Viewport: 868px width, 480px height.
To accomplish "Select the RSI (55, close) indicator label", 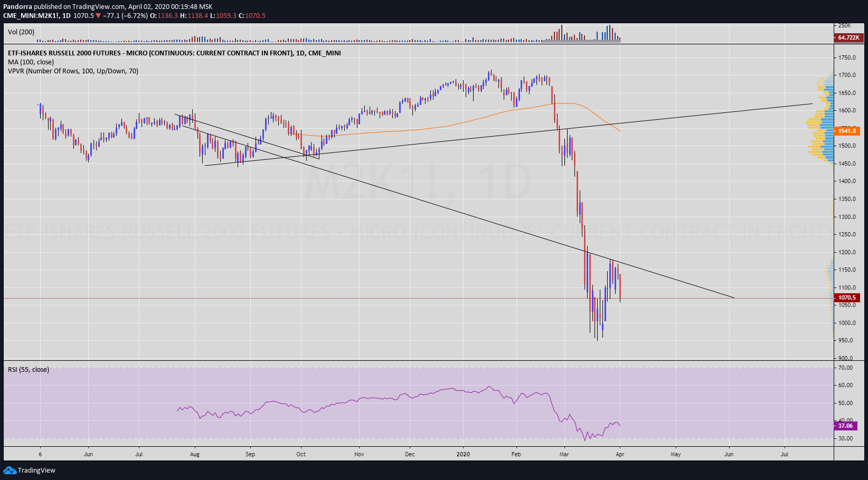I will point(29,370).
